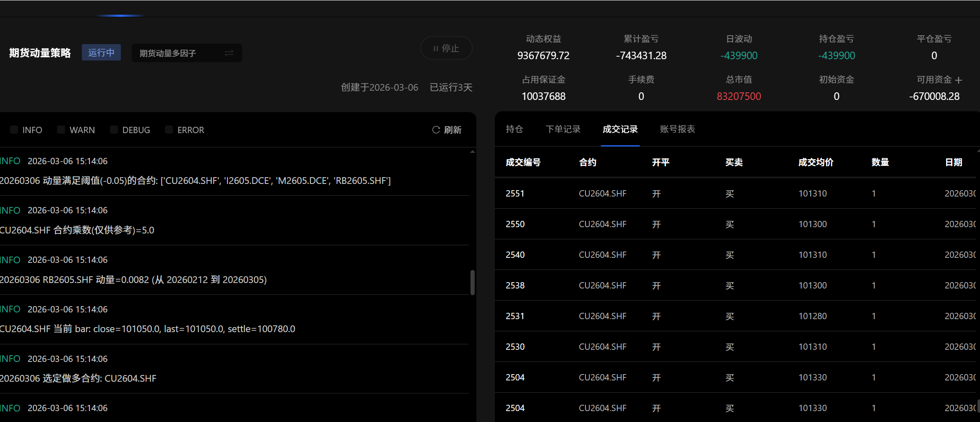Stop the strategy with 停止 button
Image resolution: width=980 pixels, height=422 pixels.
[446, 48]
